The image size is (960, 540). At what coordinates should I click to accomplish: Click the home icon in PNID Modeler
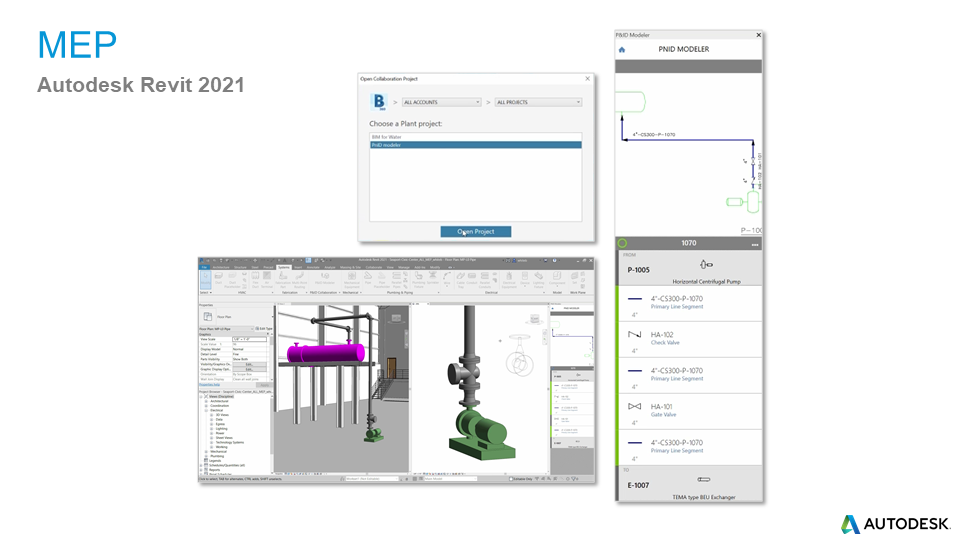[622, 49]
